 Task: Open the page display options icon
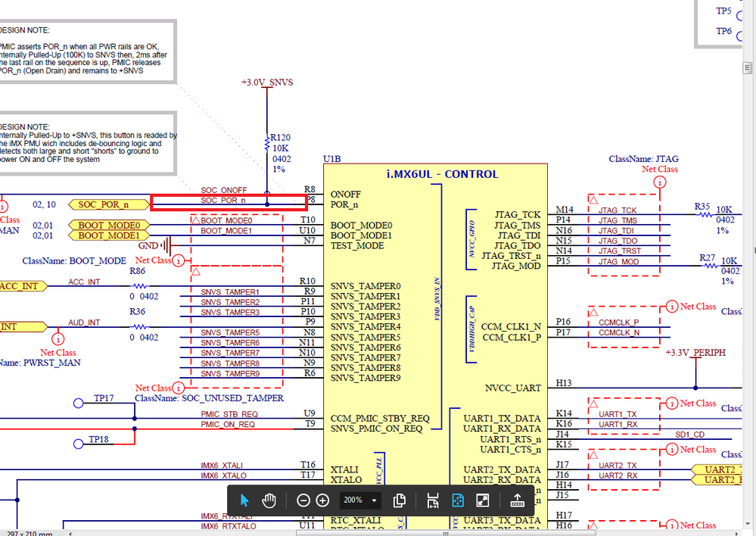(400, 500)
